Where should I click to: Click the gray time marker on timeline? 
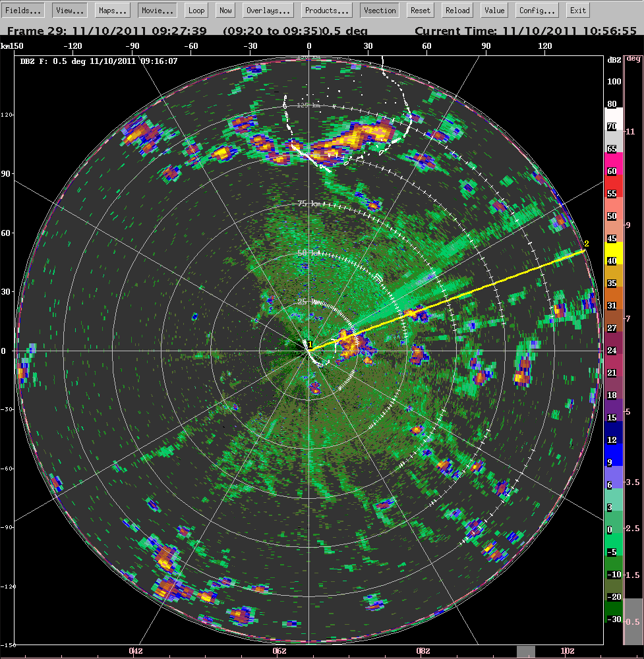525,652
